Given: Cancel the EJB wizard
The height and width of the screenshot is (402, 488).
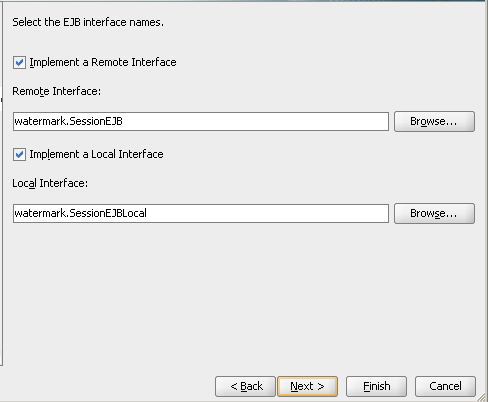Looking at the screenshot, I should pos(445,386).
